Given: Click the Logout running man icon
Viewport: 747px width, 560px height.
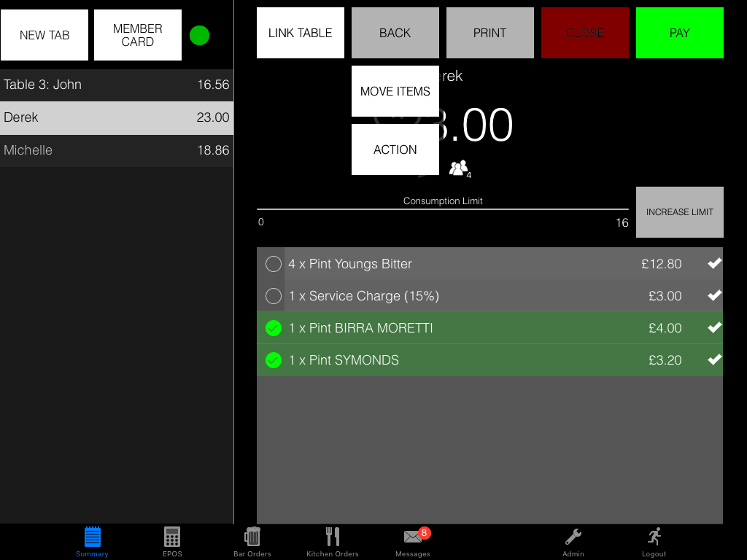Looking at the screenshot, I should [x=654, y=537].
